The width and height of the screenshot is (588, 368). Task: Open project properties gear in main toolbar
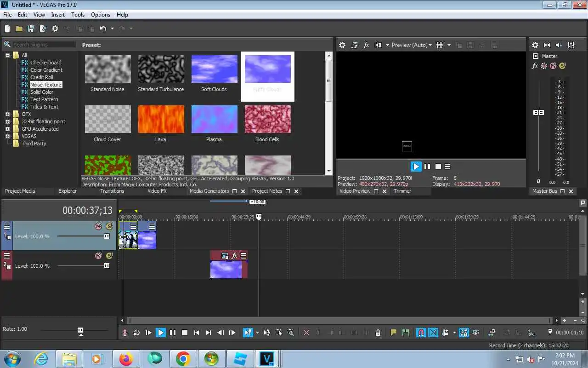coord(55,29)
